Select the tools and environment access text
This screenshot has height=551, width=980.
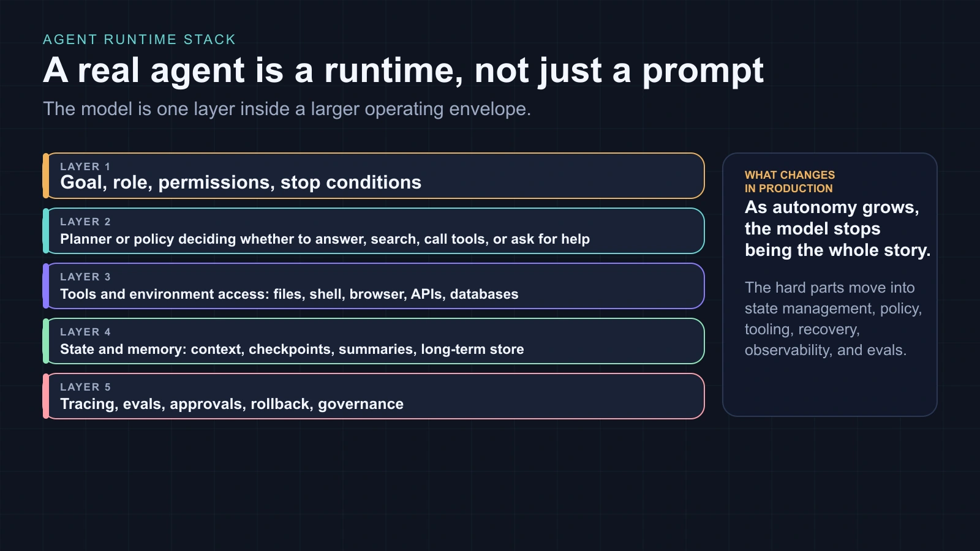coord(289,294)
